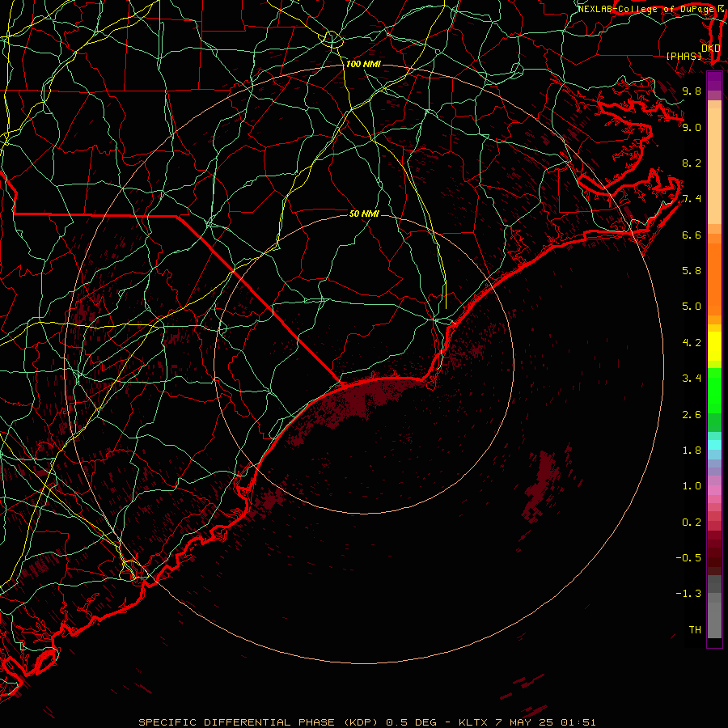
Task: Click the '8.2' value on the color scale
Action: (x=692, y=163)
